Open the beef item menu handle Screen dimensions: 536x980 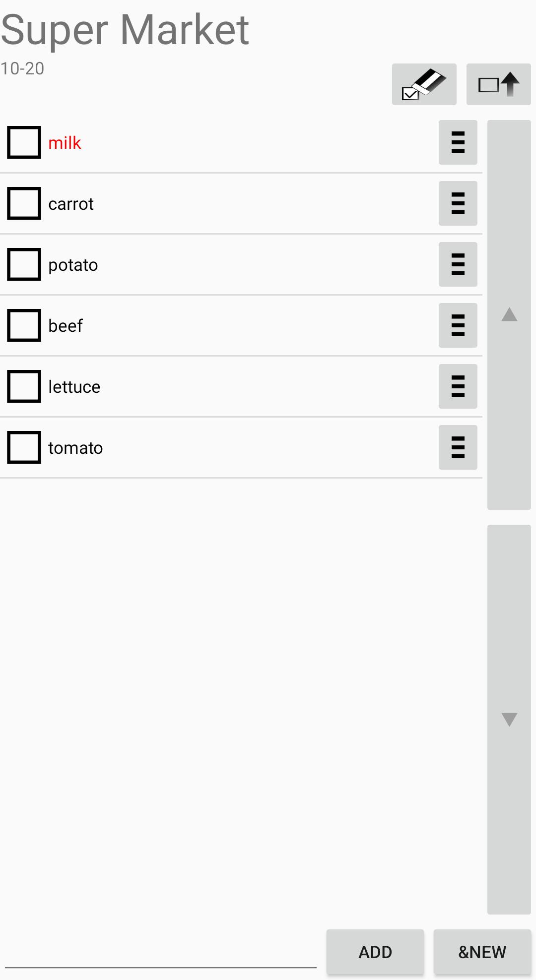[x=458, y=325]
